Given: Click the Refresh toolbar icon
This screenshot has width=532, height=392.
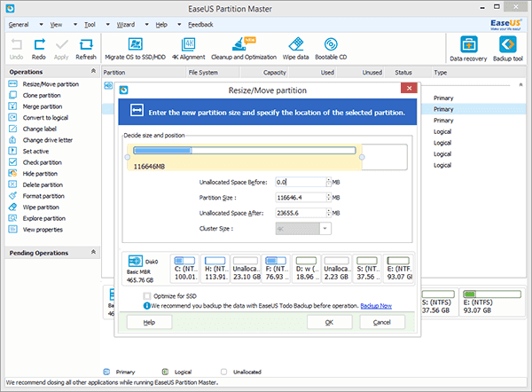Looking at the screenshot, I should pos(86,46).
